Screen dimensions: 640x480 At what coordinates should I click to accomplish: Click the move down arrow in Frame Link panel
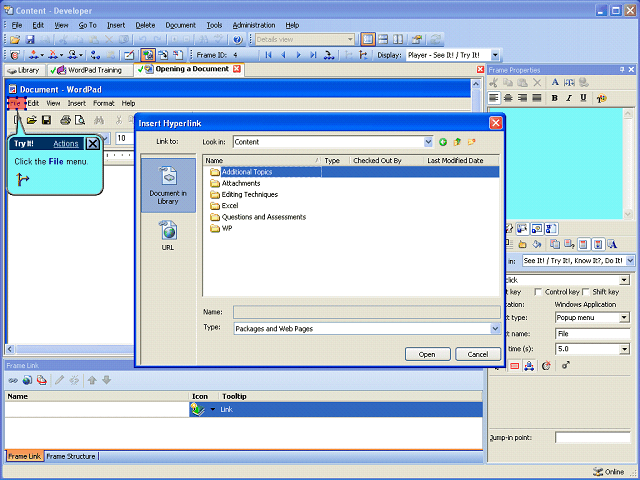click(107, 380)
